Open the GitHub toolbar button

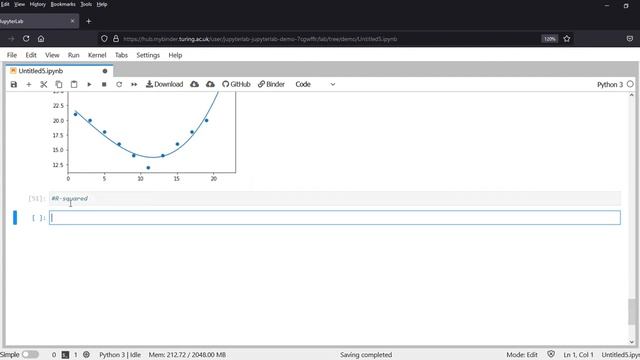point(236,84)
